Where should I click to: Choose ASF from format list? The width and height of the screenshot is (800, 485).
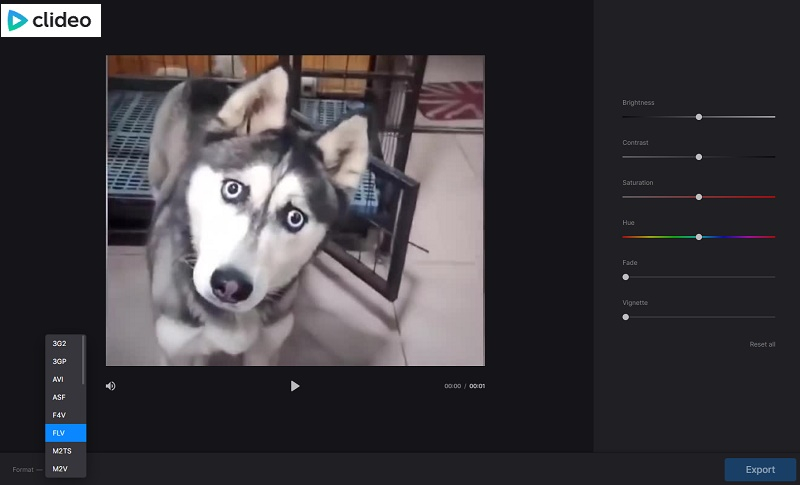click(65, 397)
